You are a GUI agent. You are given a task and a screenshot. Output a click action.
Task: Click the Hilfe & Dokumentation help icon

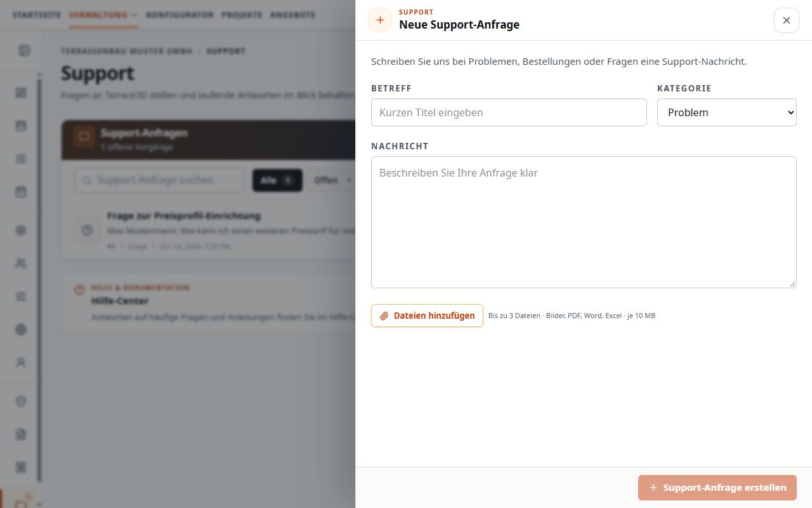(79, 290)
